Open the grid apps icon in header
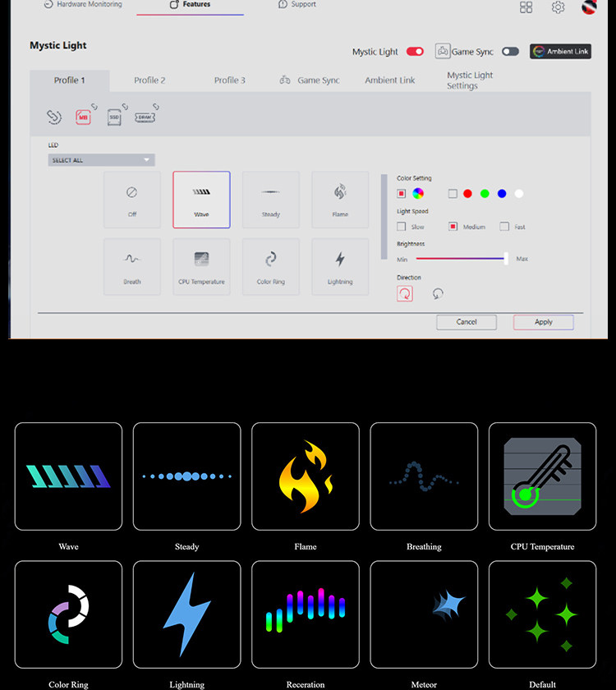The width and height of the screenshot is (616, 690). (x=526, y=7)
